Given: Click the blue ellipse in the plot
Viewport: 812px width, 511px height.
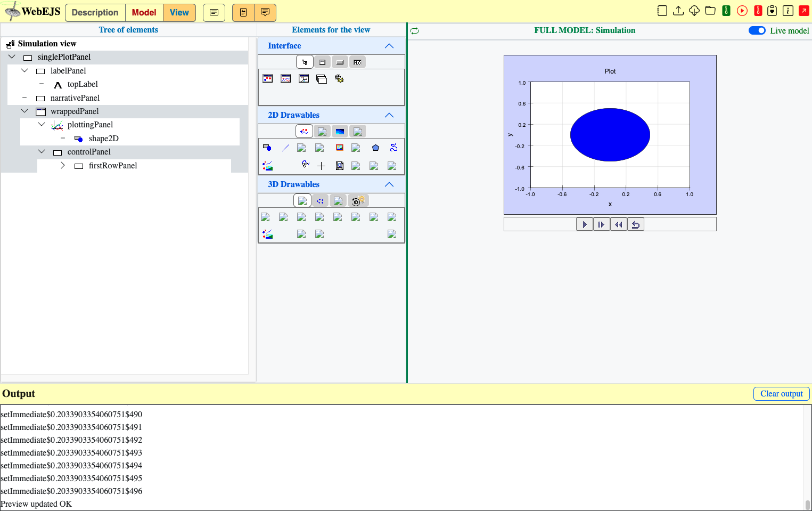Looking at the screenshot, I should (x=610, y=135).
